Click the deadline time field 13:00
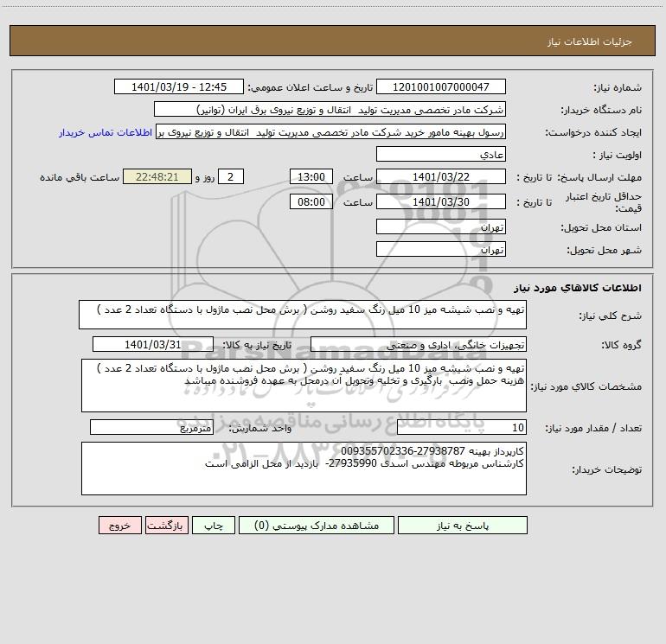Image resolution: width=666 pixels, height=644 pixels. pos(311,176)
